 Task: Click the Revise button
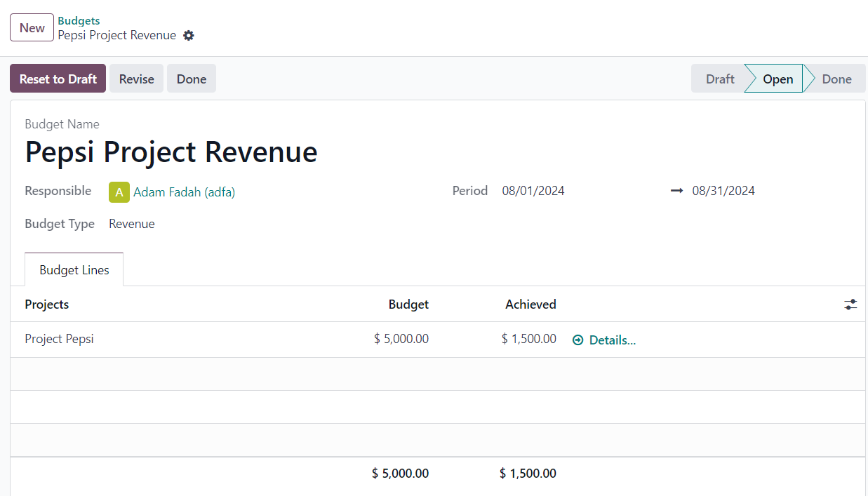136,79
